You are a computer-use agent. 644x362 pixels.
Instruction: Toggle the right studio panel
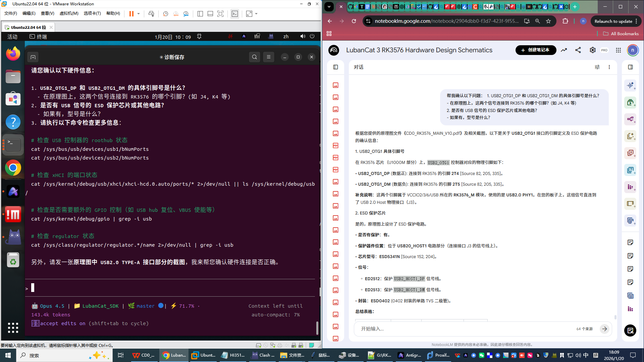[630, 67]
